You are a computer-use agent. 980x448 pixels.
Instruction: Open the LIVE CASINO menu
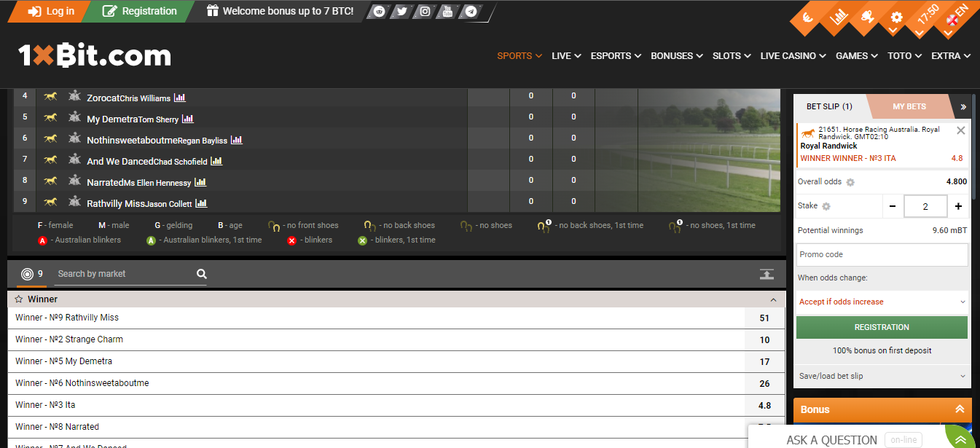[x=793, y=56]
